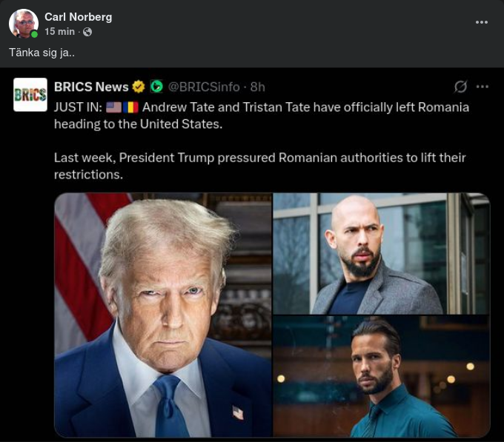Open the post's 15 min timestamp

[59, 32]
